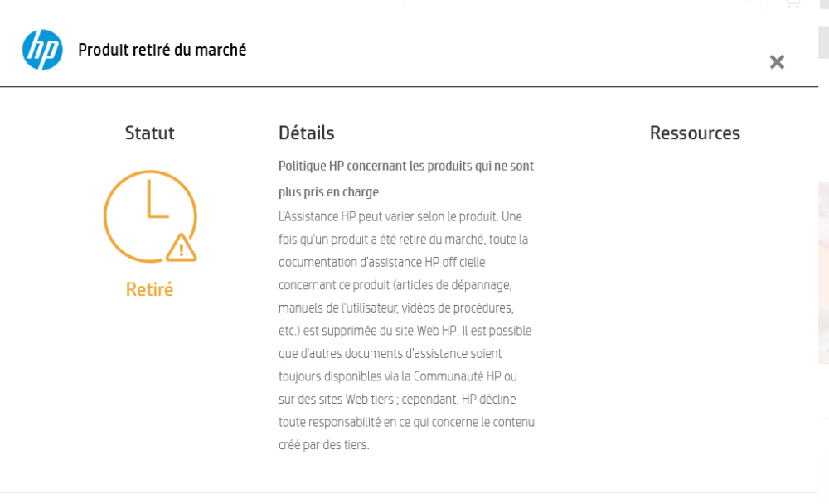829x504 pixels.
Task: Click the warning triangle on the clock
Action: click(182, 248)
